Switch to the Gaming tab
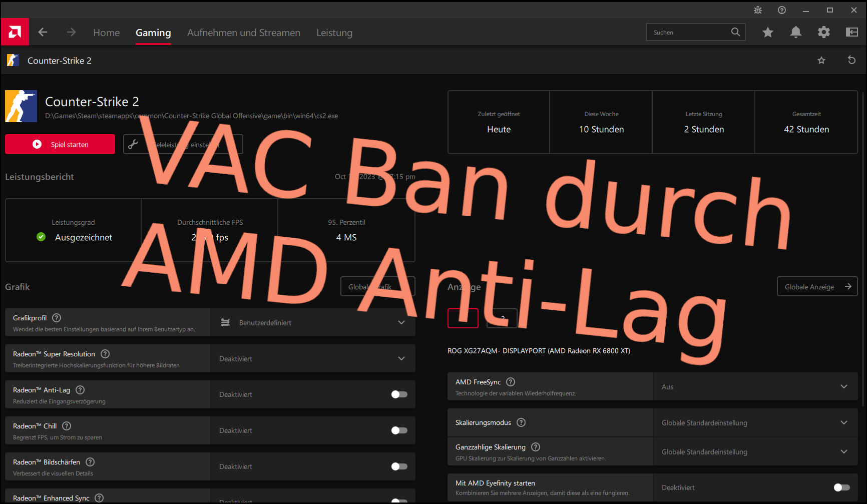 (x=153, y=33)
